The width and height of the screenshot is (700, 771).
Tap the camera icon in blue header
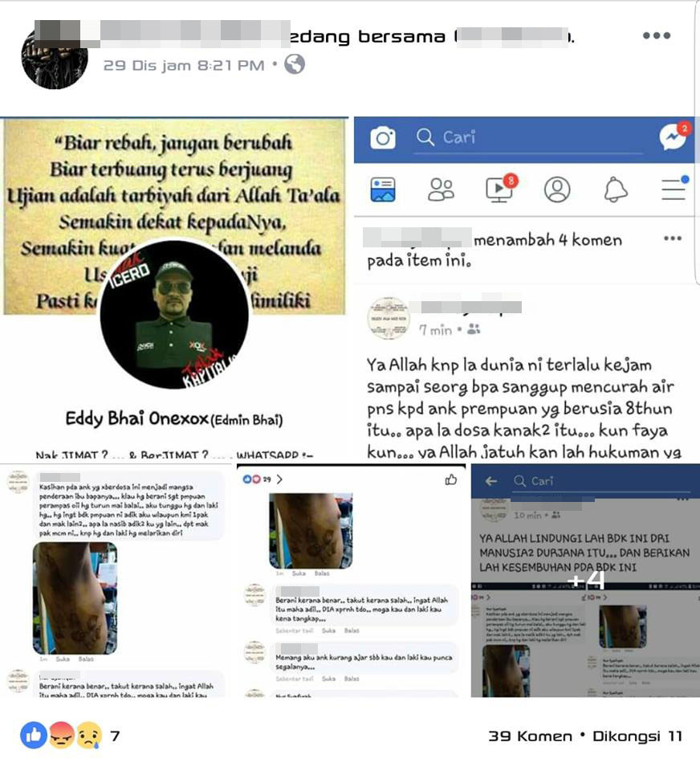pos(383,137)
